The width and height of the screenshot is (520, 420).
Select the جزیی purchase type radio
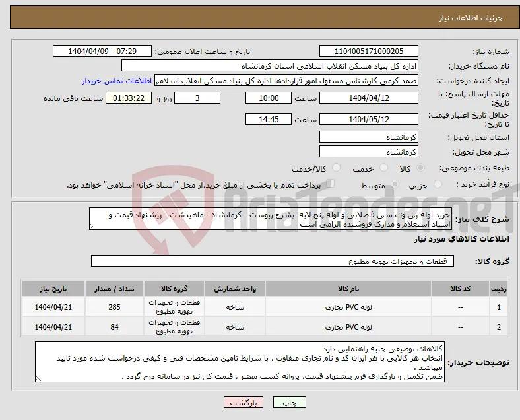tap(438, 184)
